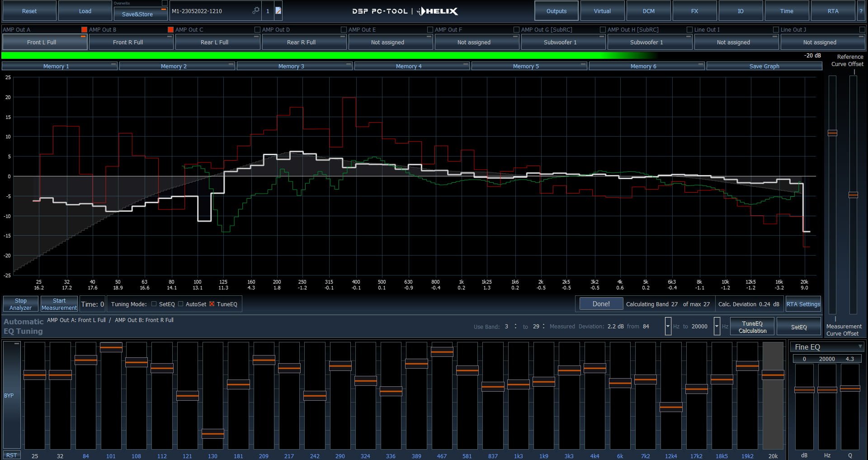
Task: Click the RST reset icon on the EQ panel
Action: [x=12, y=455]
